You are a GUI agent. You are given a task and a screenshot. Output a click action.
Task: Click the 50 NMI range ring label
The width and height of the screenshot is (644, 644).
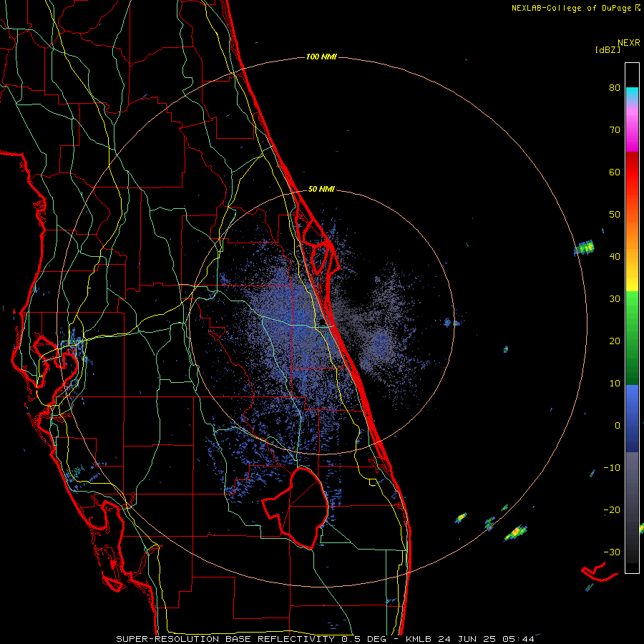(321, 189)
